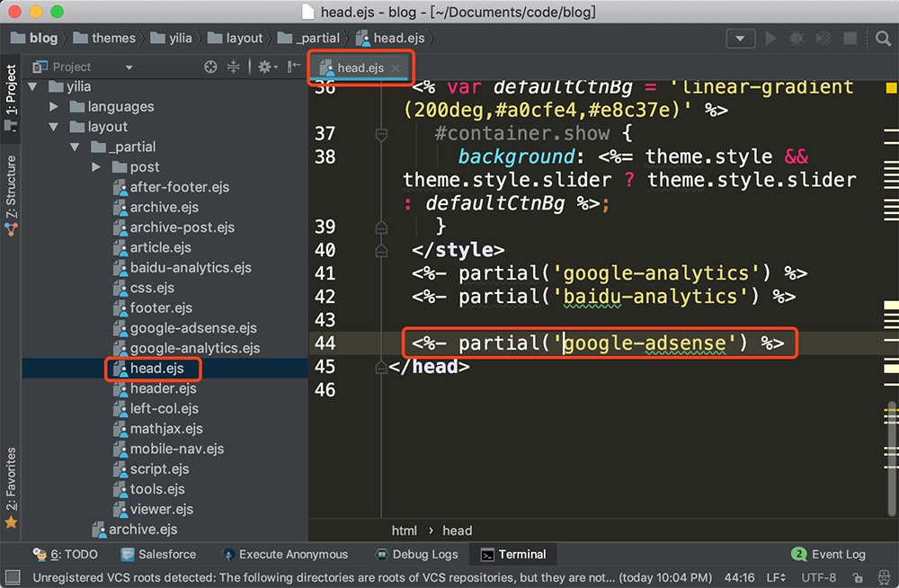Select the head.ejs editor tab

click(360, 67)
